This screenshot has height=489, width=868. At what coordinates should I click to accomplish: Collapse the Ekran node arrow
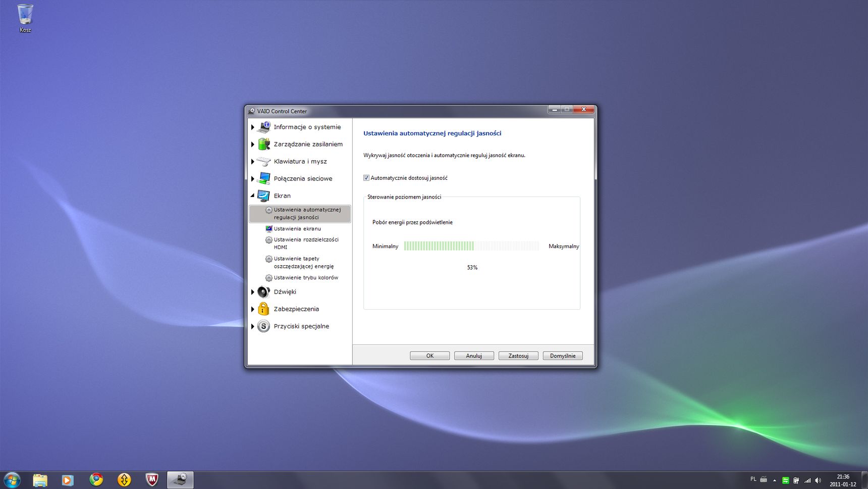pyautogui.click(x=253, y=196)
